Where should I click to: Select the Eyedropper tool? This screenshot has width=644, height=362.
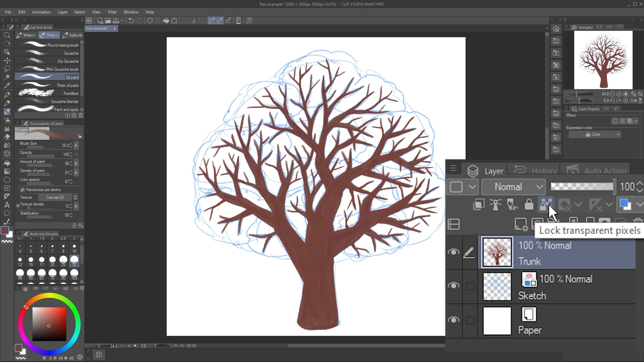tap(7, 85)
